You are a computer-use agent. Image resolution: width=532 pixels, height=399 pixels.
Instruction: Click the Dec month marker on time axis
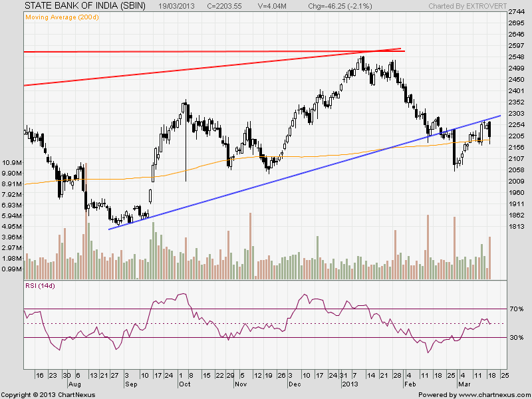(293, 384)
